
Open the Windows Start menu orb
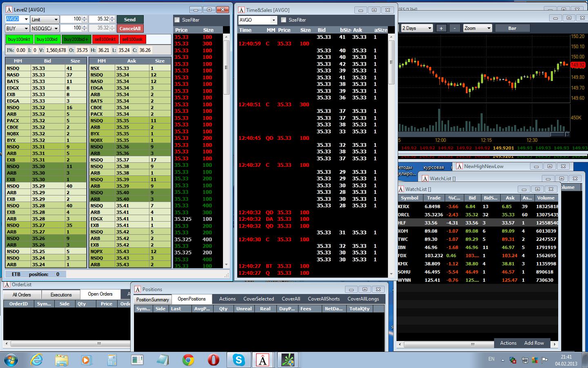pos(11,360)
